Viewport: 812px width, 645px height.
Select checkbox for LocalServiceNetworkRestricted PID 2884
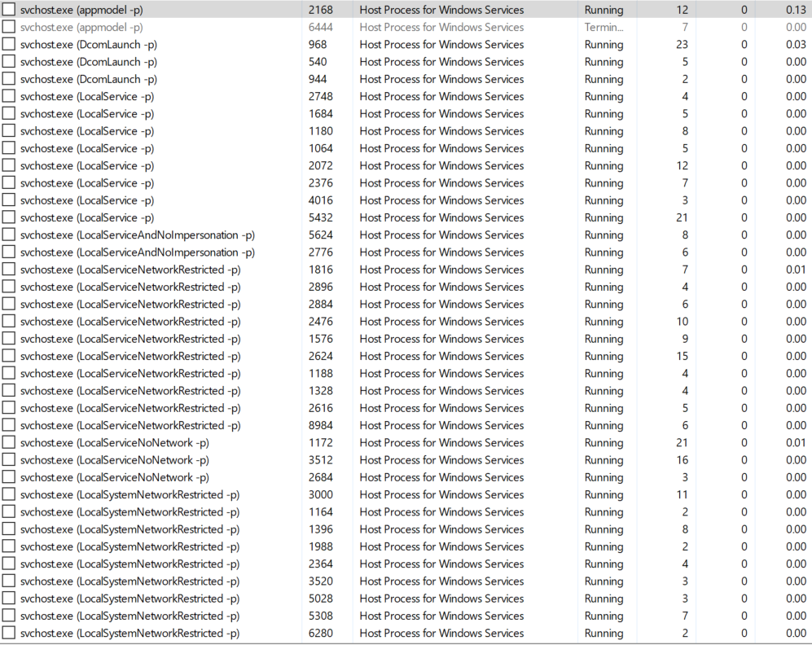tap(8, 304)
